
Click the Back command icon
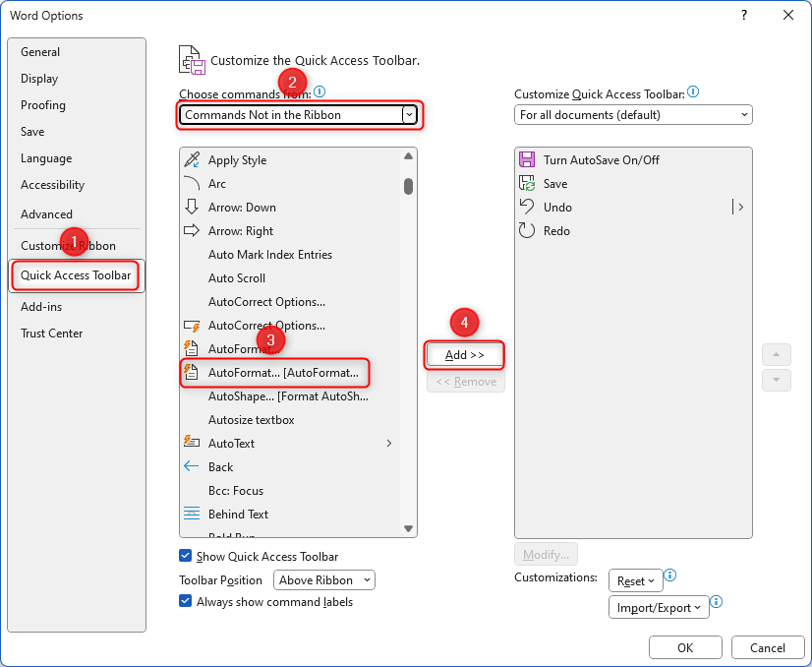pos(193,466)
